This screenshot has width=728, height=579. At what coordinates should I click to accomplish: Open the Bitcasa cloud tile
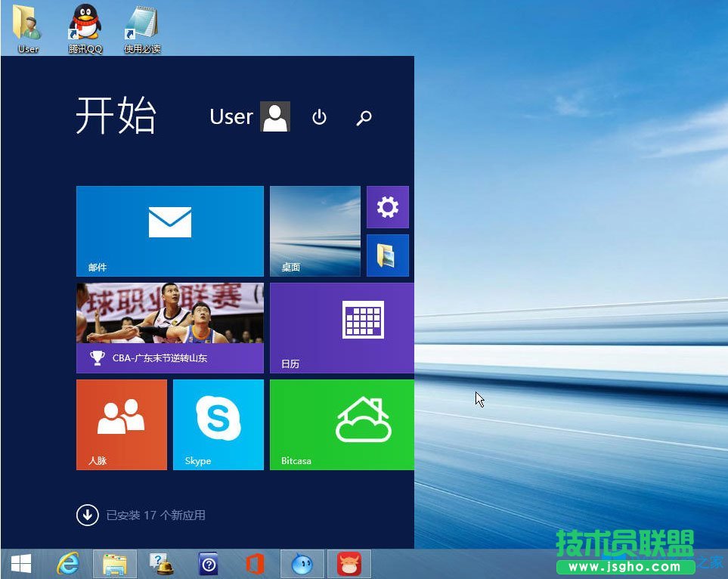(x=341, y=424)
